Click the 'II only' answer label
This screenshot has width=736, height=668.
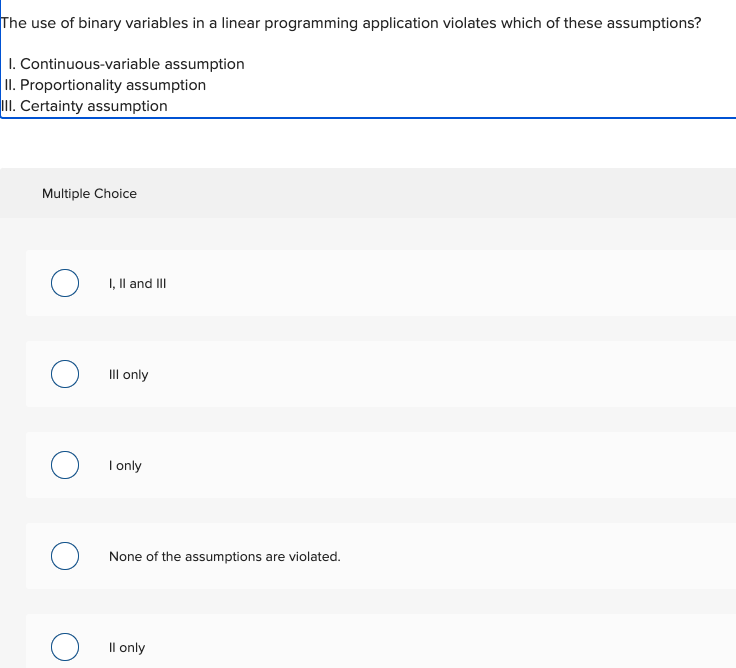(127, 647)
